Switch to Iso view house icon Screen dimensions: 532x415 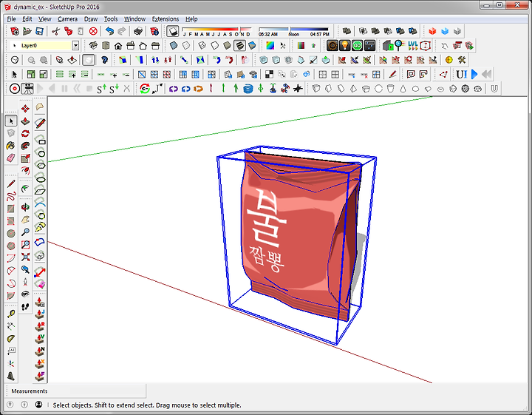93,46
